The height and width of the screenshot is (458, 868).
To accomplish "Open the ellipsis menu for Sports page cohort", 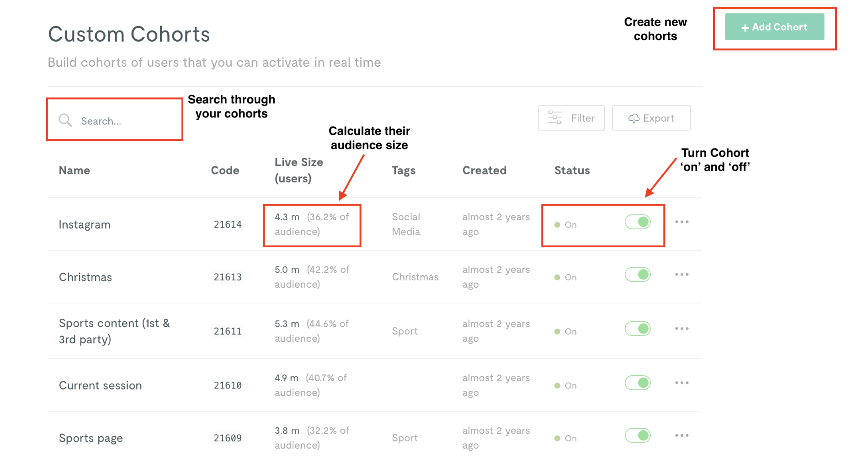I will [682, 435].
